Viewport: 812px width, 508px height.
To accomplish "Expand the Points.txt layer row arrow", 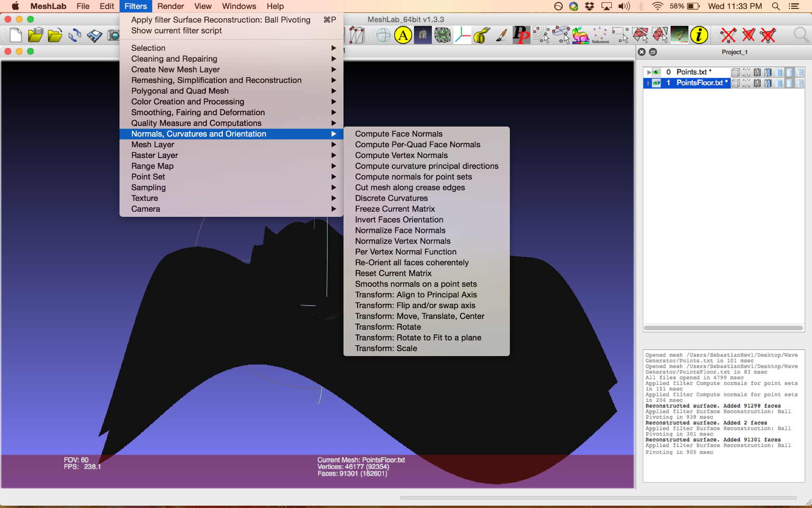I will point(648,72).
